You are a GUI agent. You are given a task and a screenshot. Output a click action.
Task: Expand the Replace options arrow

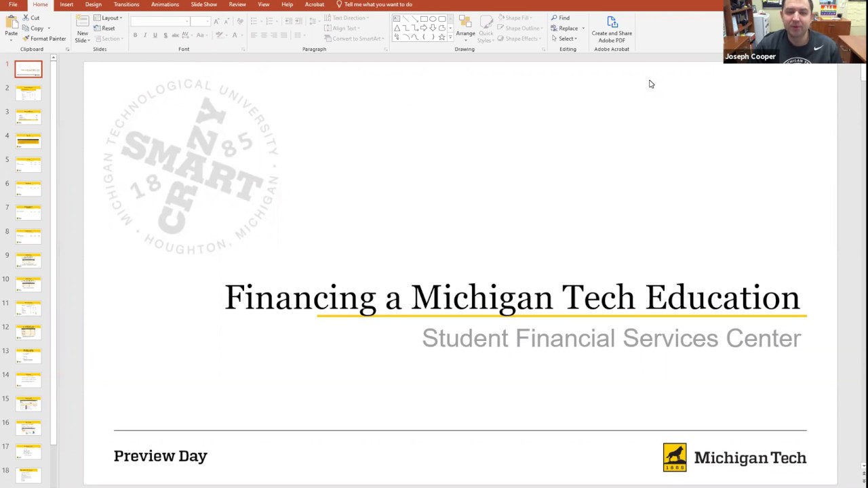coord(583,28)
